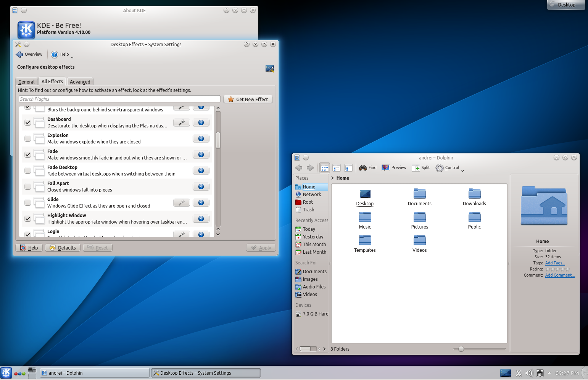Enable the Fall Apart effect checkbox
Screen dimensions: 588x380
(27, 187)
